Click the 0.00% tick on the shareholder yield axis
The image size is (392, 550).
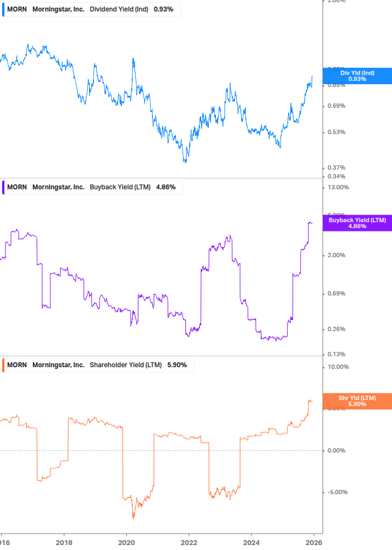[336, 450]
